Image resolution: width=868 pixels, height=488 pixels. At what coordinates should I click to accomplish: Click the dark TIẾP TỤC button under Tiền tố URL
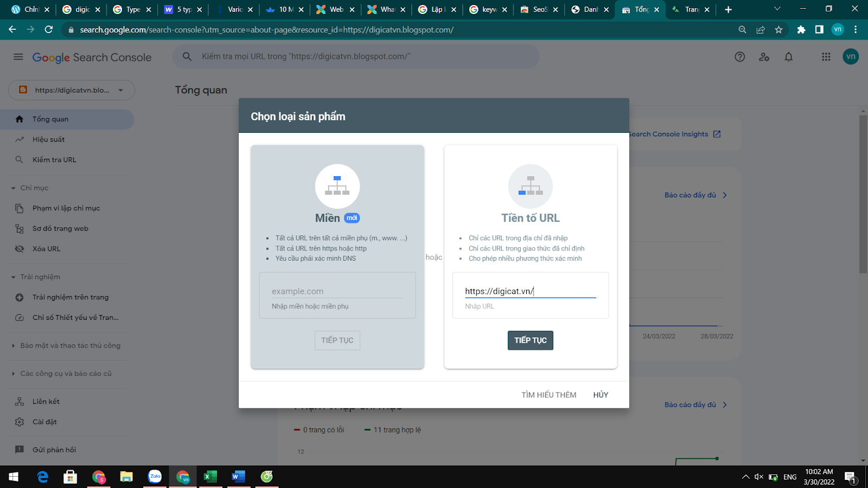click(531, 341)
